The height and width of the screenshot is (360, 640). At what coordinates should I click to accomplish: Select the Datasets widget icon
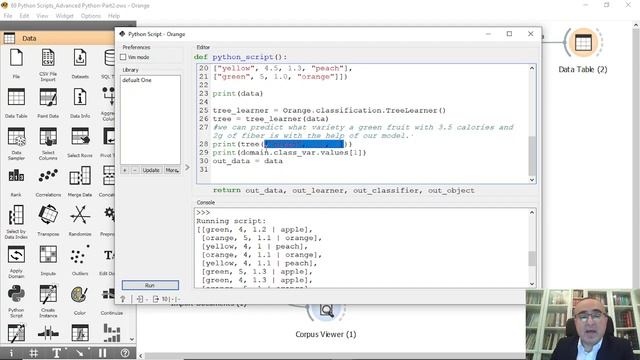tap(80, 58)
